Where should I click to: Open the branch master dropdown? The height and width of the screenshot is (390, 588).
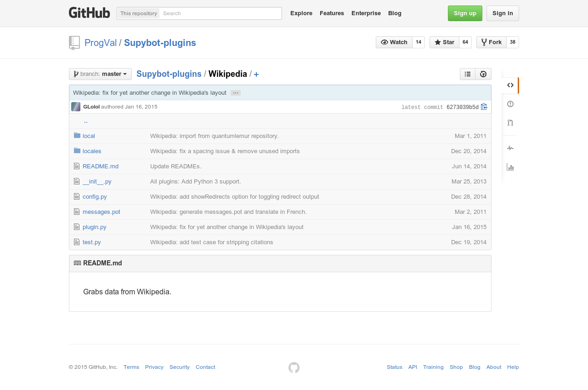click(x=100, y=74)
